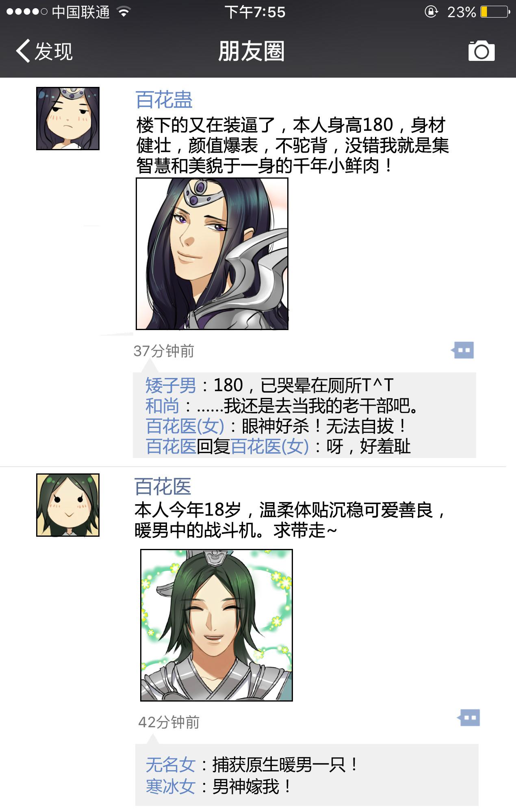Tap 百花医(女) comment author name
Screen dimensions: 516x812
(185, 426)
